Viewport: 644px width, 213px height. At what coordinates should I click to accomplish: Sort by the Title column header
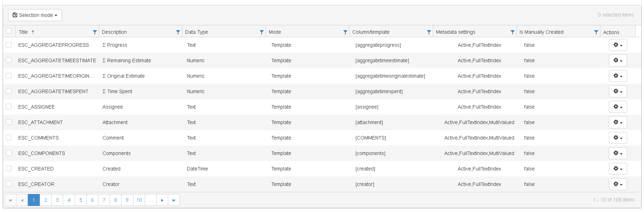(x=23, y=32)
